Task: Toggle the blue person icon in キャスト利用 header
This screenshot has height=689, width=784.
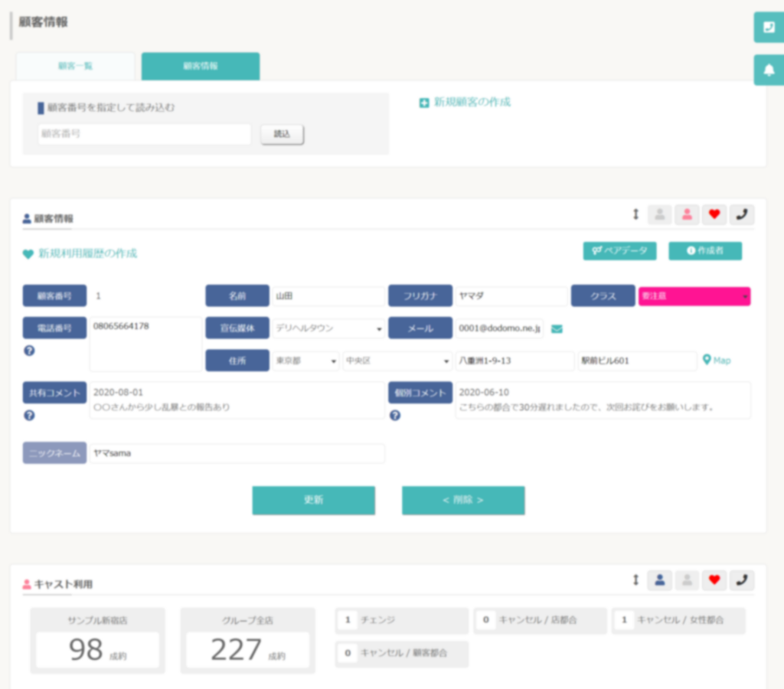Action: (x=660, y=580)
